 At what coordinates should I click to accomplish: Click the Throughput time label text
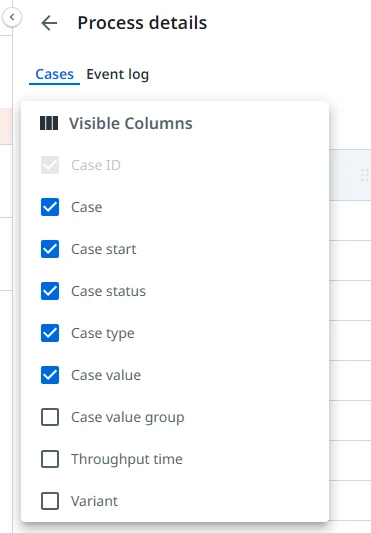coord(127,459)
